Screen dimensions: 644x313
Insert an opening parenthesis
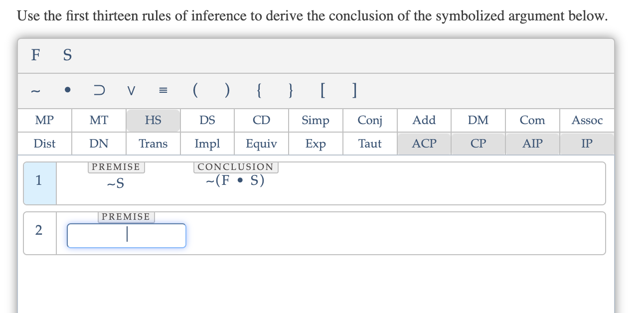pos(194,90)
